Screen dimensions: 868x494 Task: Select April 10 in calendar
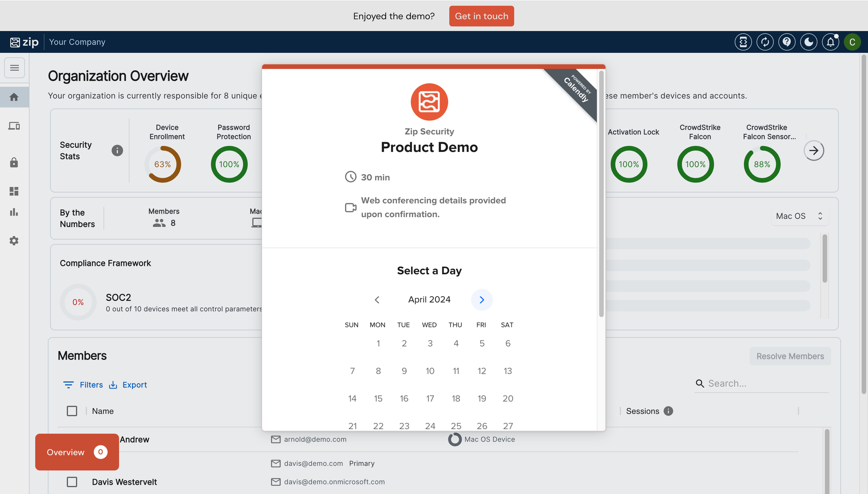430,371
